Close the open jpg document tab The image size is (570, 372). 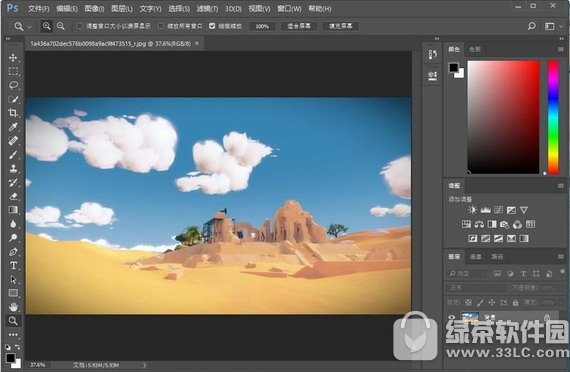197,43
